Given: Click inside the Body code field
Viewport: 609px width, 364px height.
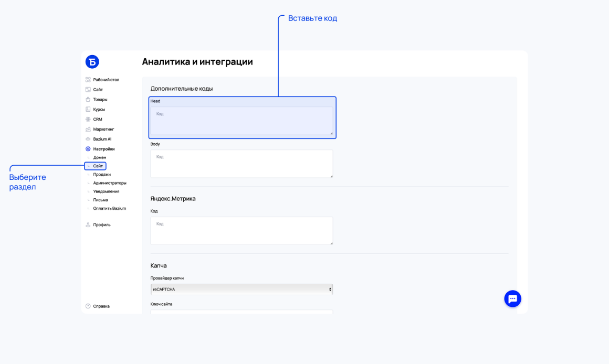Looking at the screenshot, I should 241,164.
